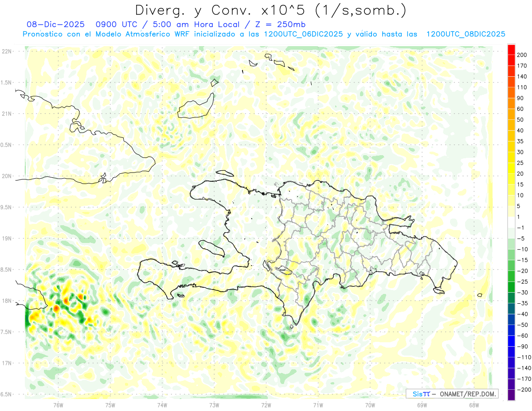
Task: Click the '74W' longitude label
Action: pos(162,405)
